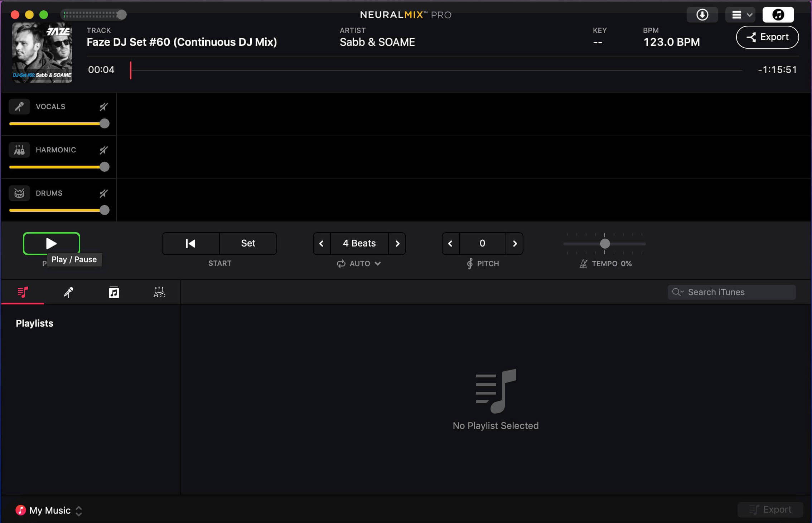Click the VOCALS label
812x523 pixels.
pyautogui.click(x=50, y=107)
